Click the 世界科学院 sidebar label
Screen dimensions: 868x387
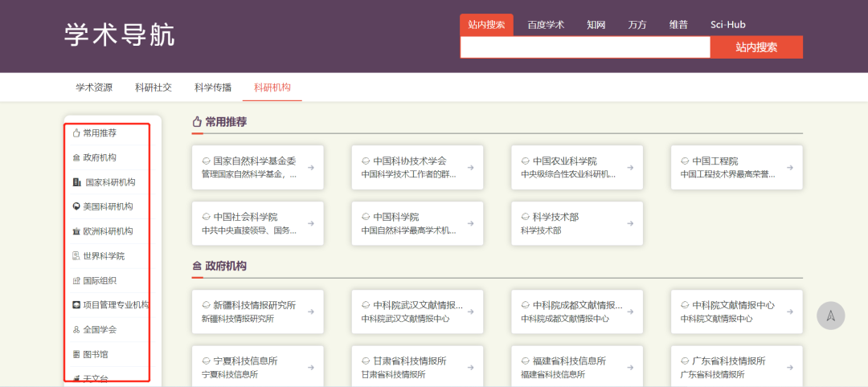104,256
